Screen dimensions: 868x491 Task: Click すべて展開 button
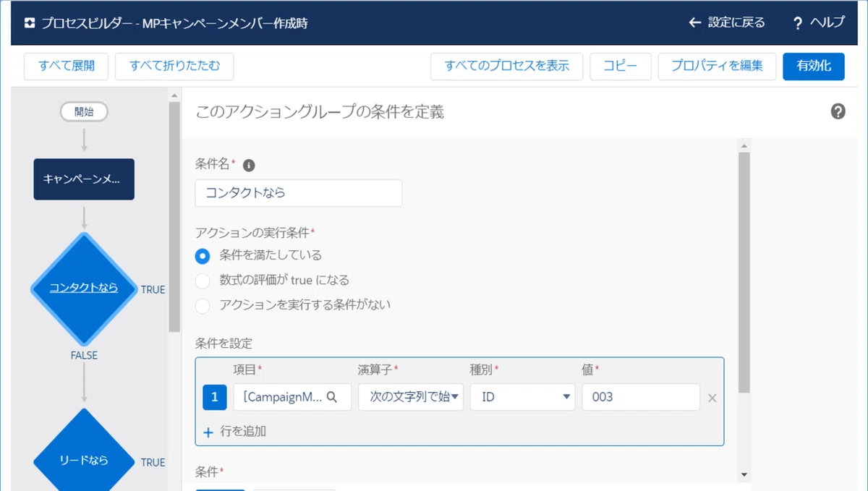click(x=66, y=66)
